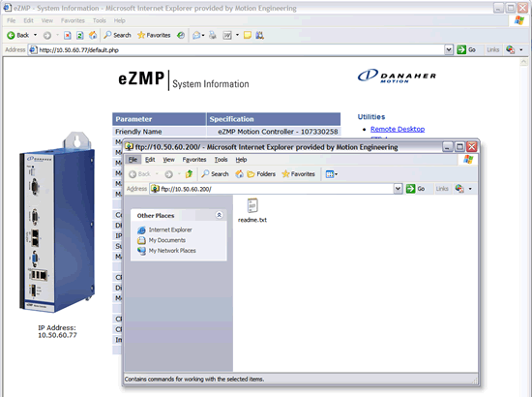Click Favorites in FTP window toolbar
This screenshot has height=397, width=532.
[299, 174]
